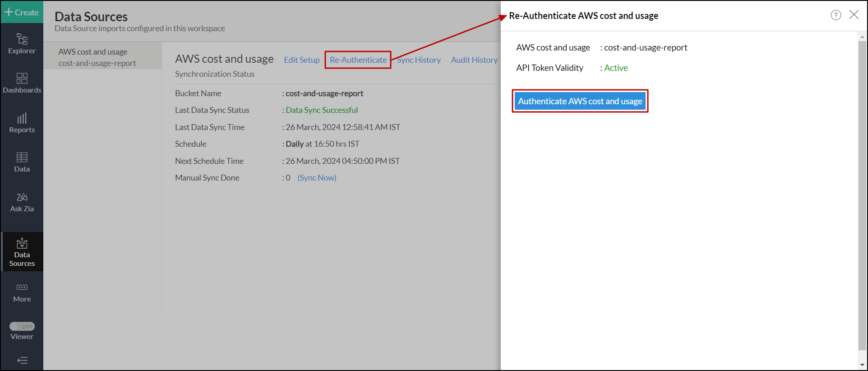Screen dimensions: 868x371
Task: Click the Sync Now link
Action: 317,178
